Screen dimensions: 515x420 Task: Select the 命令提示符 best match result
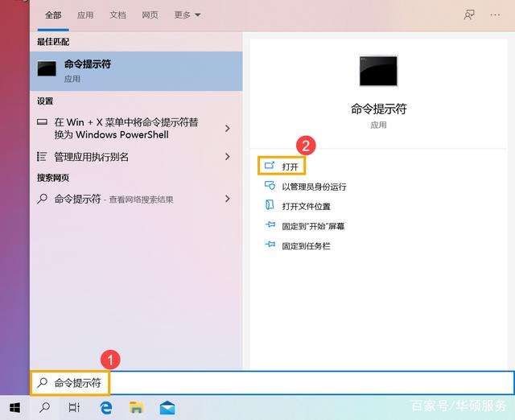click(136, 71)
